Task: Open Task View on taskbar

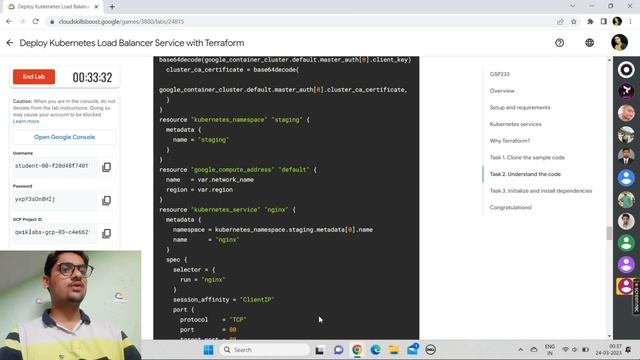Action: click(x=320, y=350)
